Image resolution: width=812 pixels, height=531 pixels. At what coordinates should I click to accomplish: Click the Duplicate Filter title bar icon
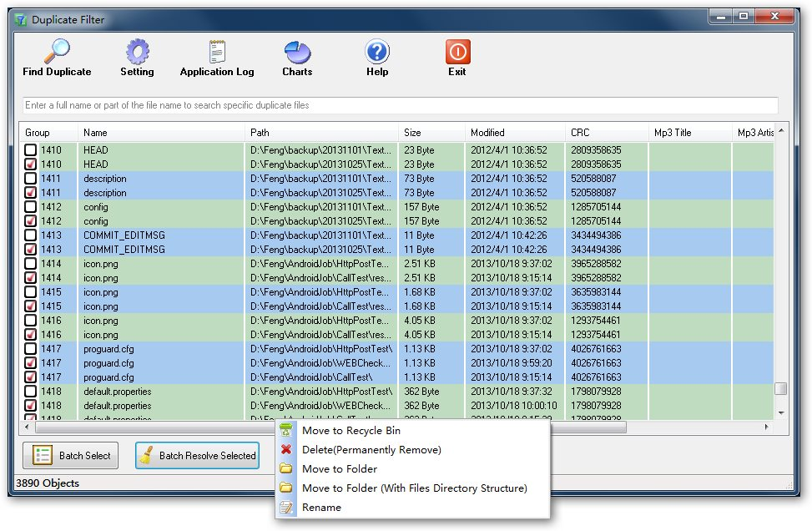(21, 20)
